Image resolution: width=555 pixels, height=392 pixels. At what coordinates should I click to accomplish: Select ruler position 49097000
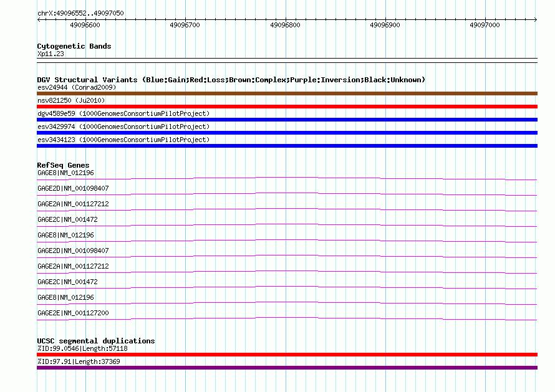pyautogui.click(x=485, y=25)
